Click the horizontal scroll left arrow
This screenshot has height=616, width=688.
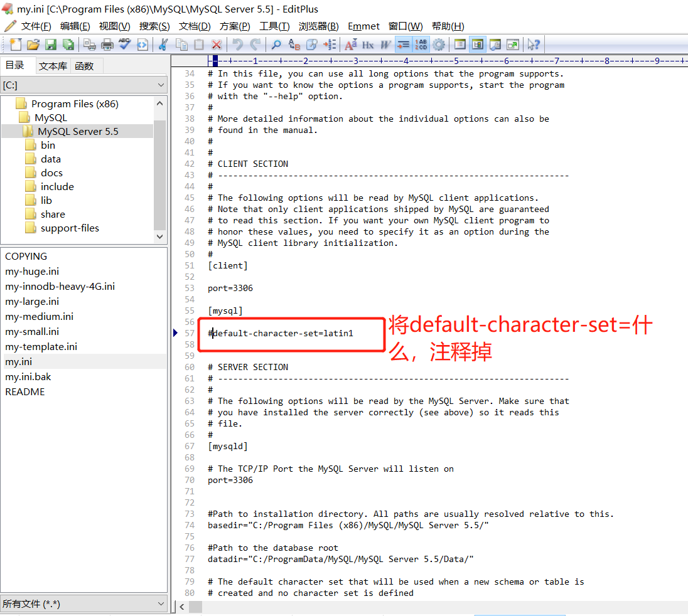[182, 607]
